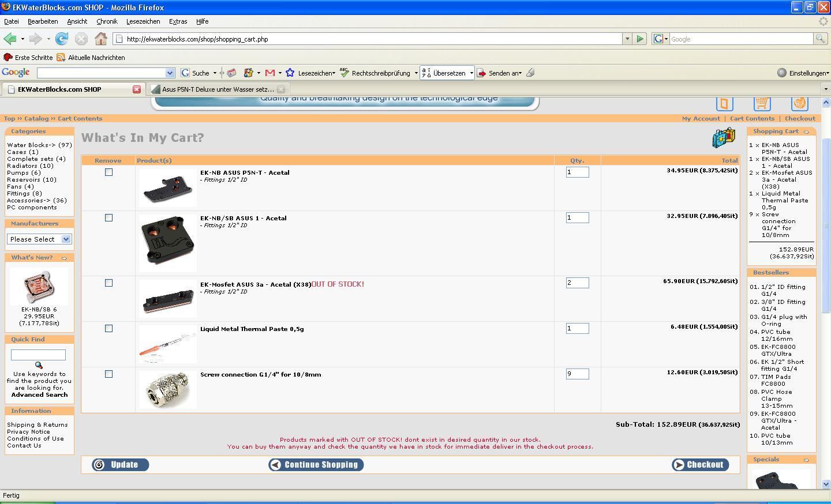Go to the Home page icon
Image resolution: width=831 pixels, height=504 pixels.
point(101,39)
